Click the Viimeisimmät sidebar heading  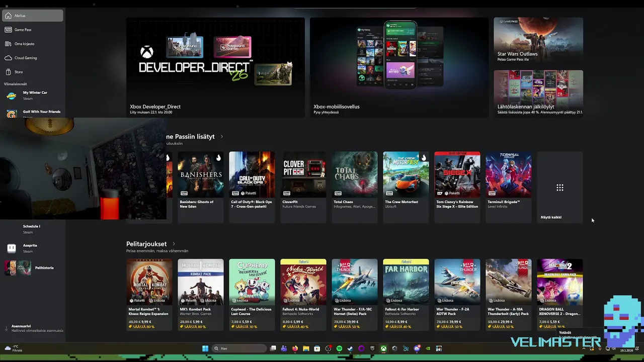(16, 84)
